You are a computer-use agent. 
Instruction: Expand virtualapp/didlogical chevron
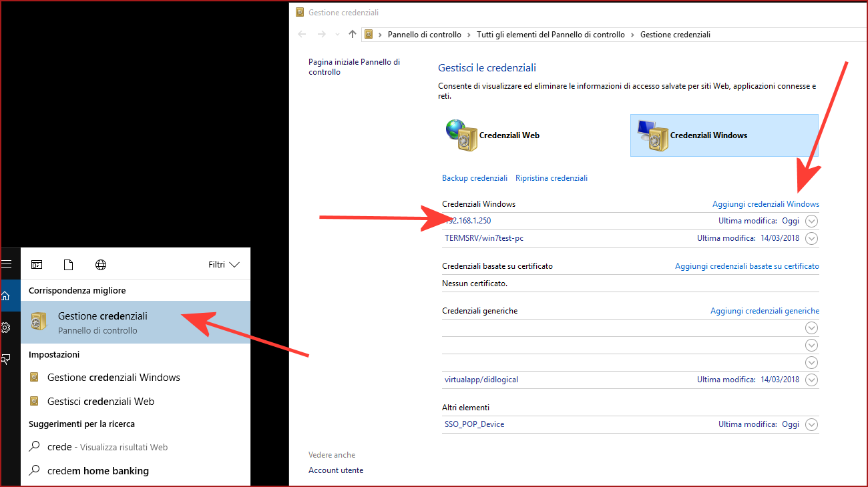(812, 380)
